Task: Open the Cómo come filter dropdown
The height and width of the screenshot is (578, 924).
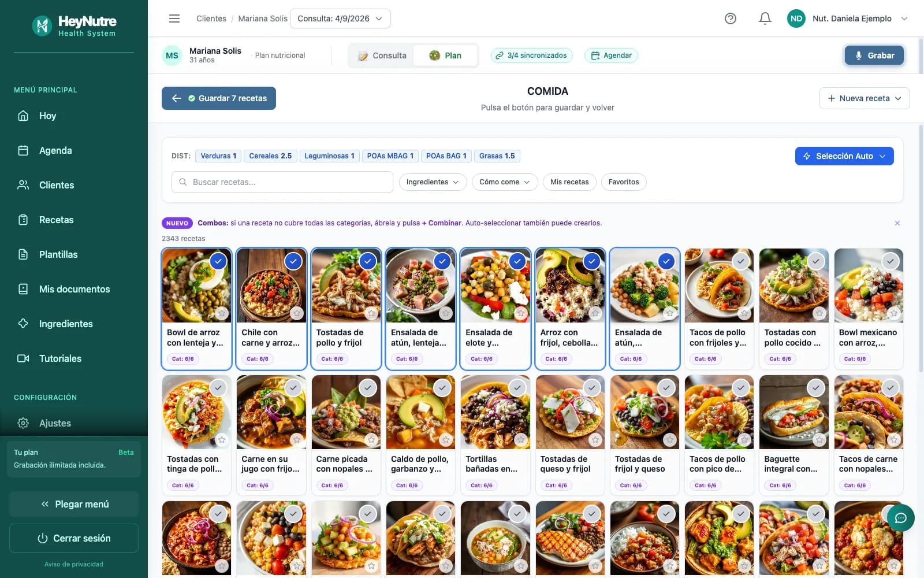Action: point(505,182)
